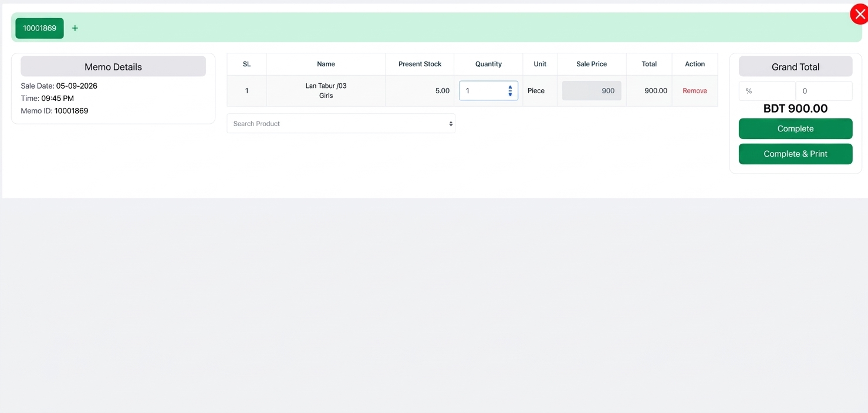The height and width of the screenshot is (413, 868).
Task: Click the Complete & Print button
Action: click(795, 154)
